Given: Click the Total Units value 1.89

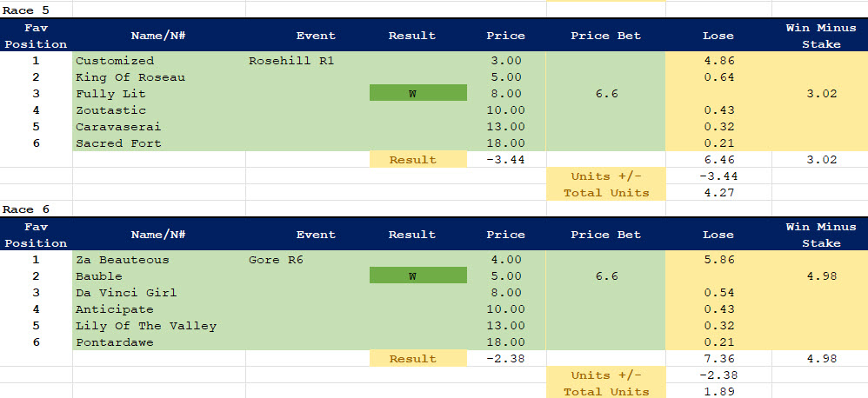Looking at the screenshot, I should [718, 391].
